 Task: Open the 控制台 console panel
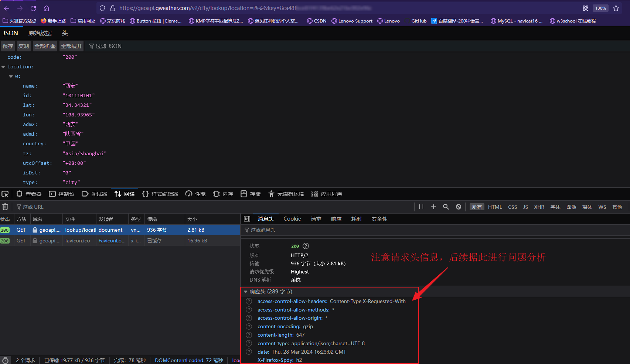coord(62,194)
